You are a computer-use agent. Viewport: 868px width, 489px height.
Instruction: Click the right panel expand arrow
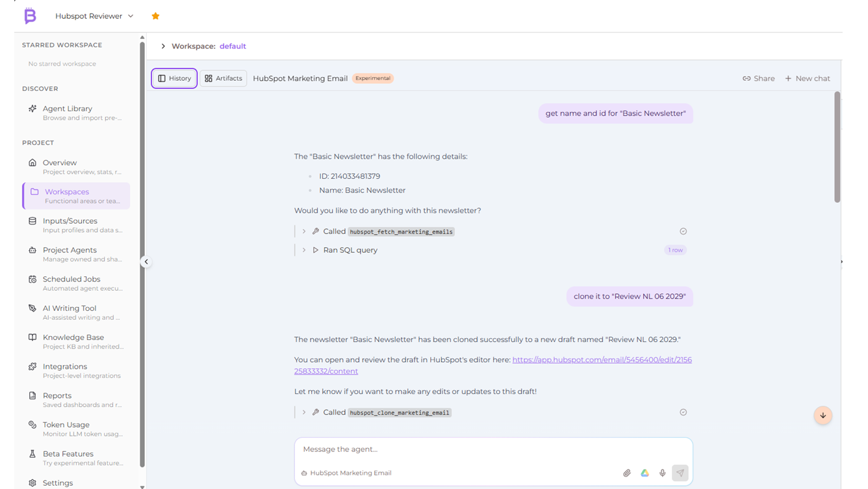coord(841,261)
